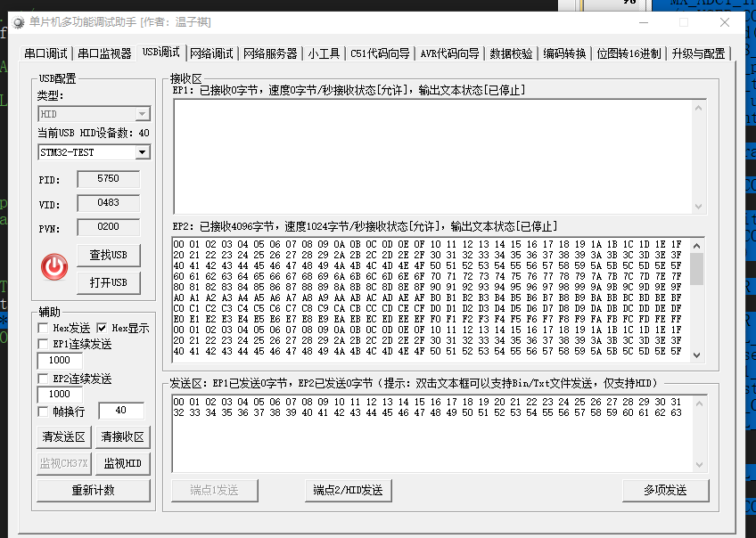Click the EP2 receive scrollbar thumb
This screenshot has height=538, width=756.
[696, 269]
